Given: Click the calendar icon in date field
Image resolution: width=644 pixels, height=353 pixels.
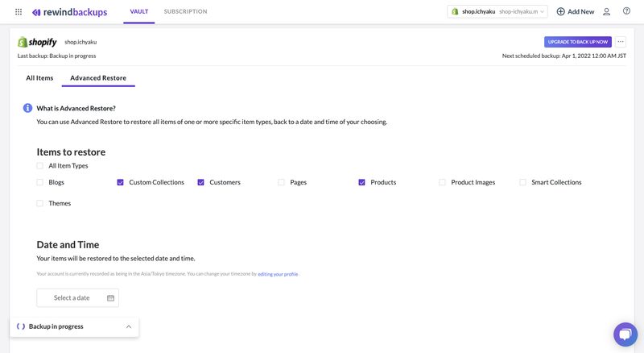Looking at the screenshot, I should [110, 298].
